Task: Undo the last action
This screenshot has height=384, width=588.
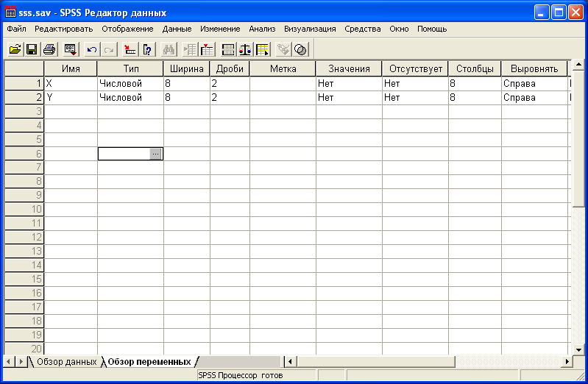Action: click(x=92, y=49)
